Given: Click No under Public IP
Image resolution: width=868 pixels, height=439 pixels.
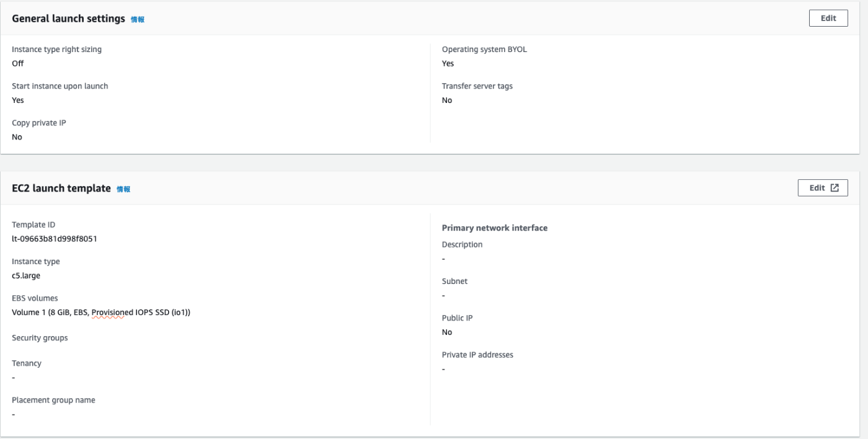Looking at the screenshot, I should tap(447, 332).
